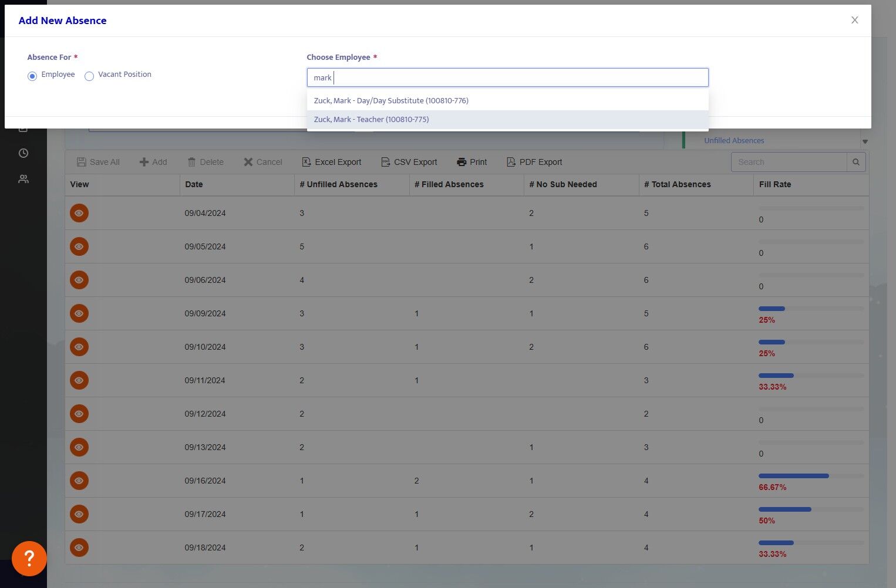
Task: Open the clock icon in sidebar
Action: click(x=23, y=153)
